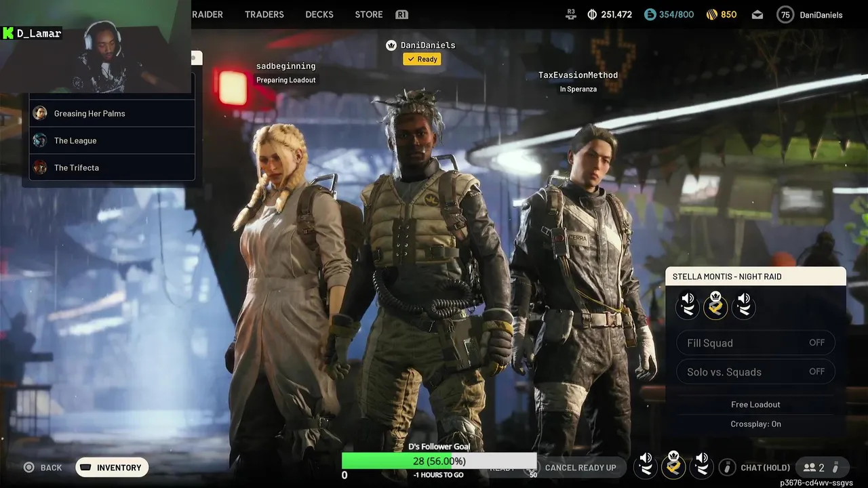Click the DaniDaniels profile name in top bar
868x488 pixels.
click(821, 15)
